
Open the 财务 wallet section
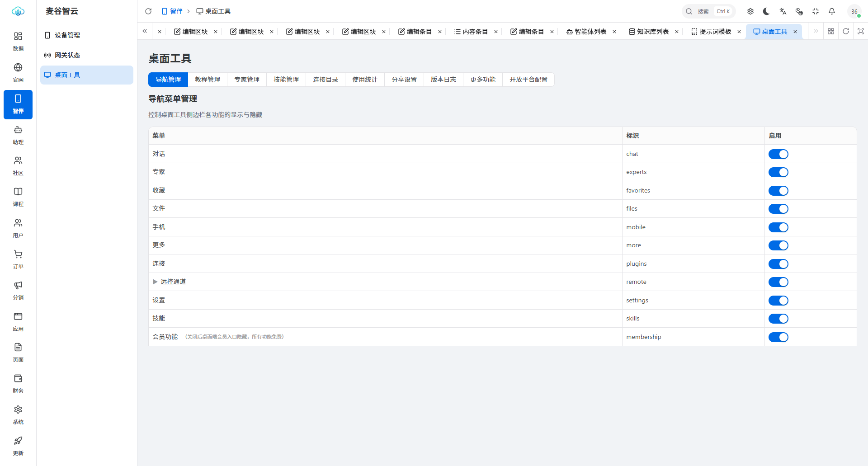tap(18, 384)
